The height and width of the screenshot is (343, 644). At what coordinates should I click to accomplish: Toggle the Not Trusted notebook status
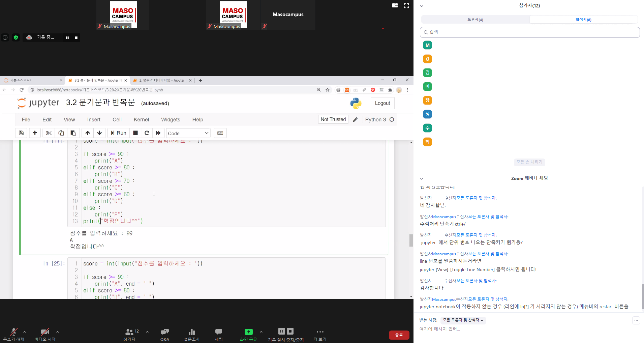pyautogui.click(x=333, y=119)
